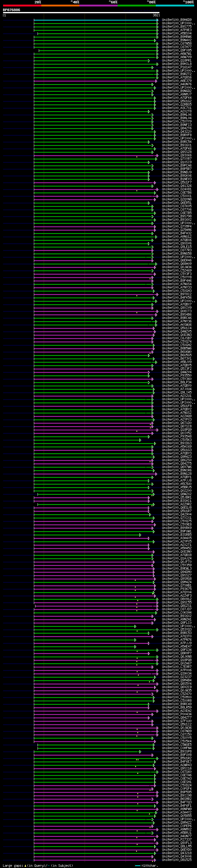Select the label UniRef100_B9S798

tap(177, 216)
